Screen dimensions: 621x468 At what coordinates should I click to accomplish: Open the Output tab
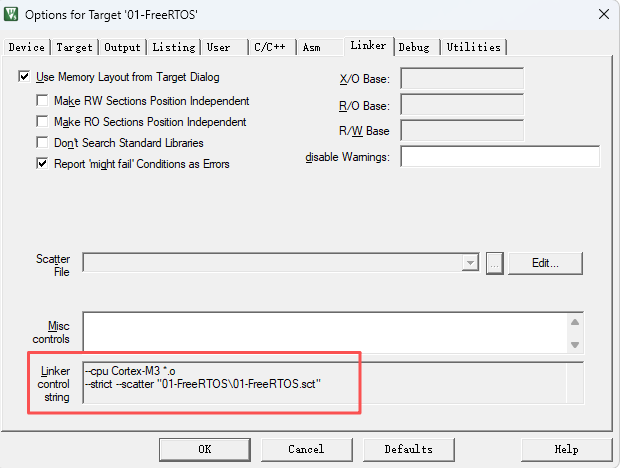122,47
